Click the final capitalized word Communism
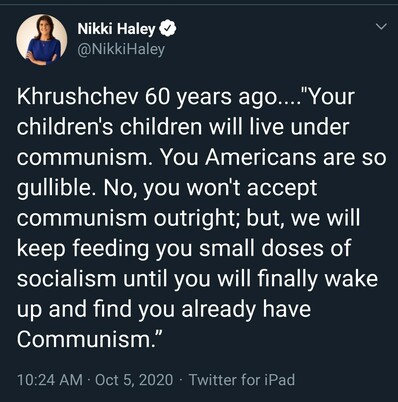Screen dimensions: 398x402 tap(87, 340)
